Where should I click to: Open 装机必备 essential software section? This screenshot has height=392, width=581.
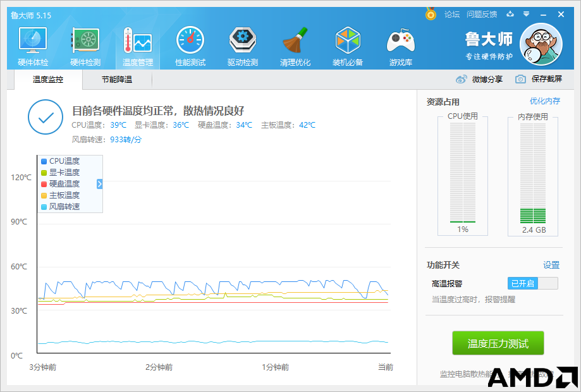point(348,47)
